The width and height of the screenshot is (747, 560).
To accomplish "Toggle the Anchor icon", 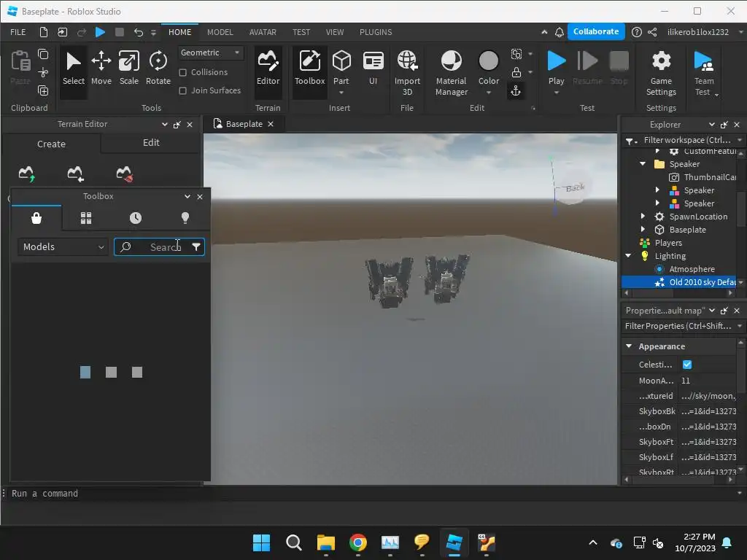I will [x=516, y=90].
